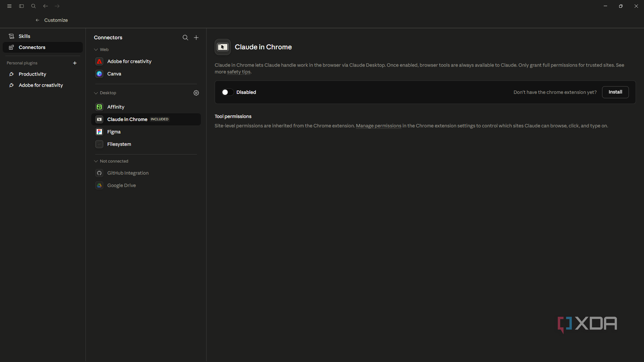
Task: Select the Canva connector
Action: pos(146,74)
